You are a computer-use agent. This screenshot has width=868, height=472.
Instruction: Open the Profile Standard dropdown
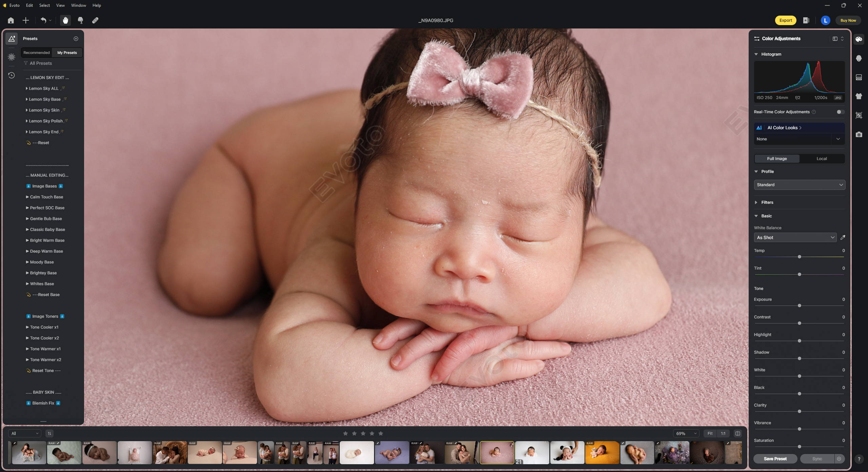799,185
